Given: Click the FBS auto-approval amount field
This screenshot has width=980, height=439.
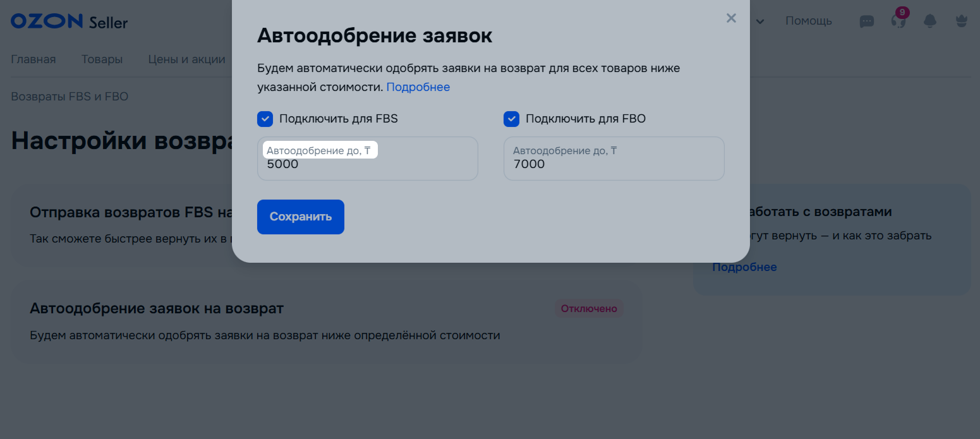Looking at the screenshot, I should pyautogui.click(x=367, y=165).
